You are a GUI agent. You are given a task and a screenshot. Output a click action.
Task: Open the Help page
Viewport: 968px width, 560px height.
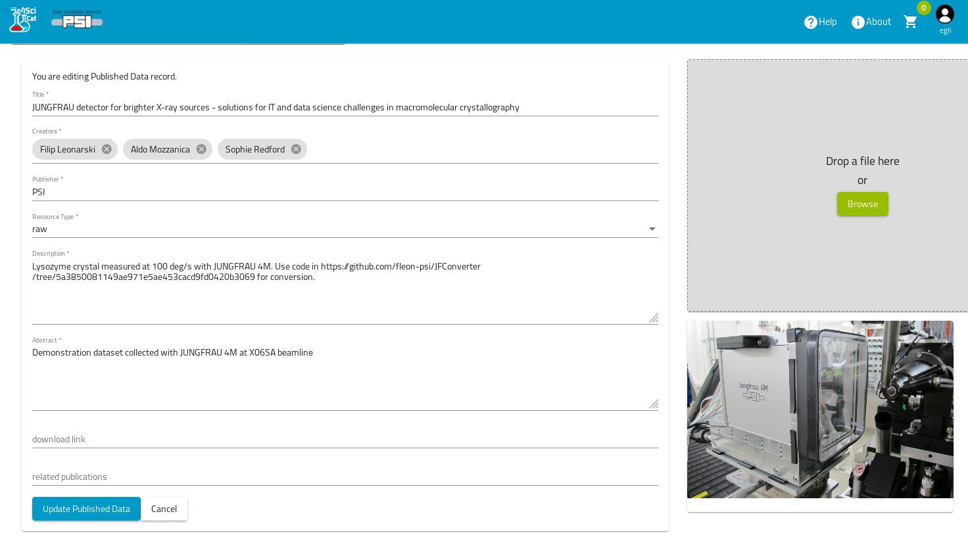pyautogui.click(x=820, y=22)
